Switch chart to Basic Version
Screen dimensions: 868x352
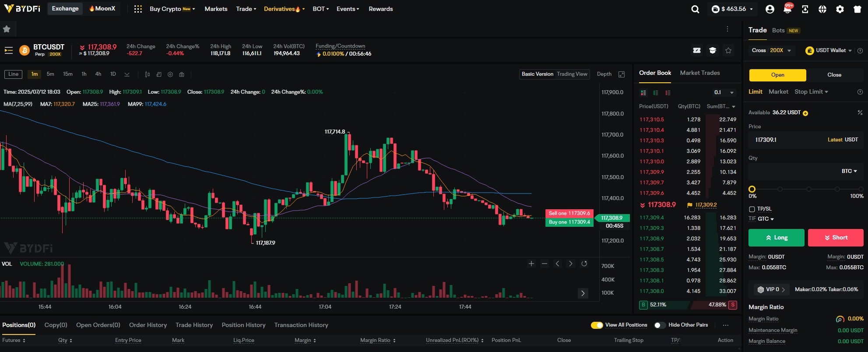[538, 74]
